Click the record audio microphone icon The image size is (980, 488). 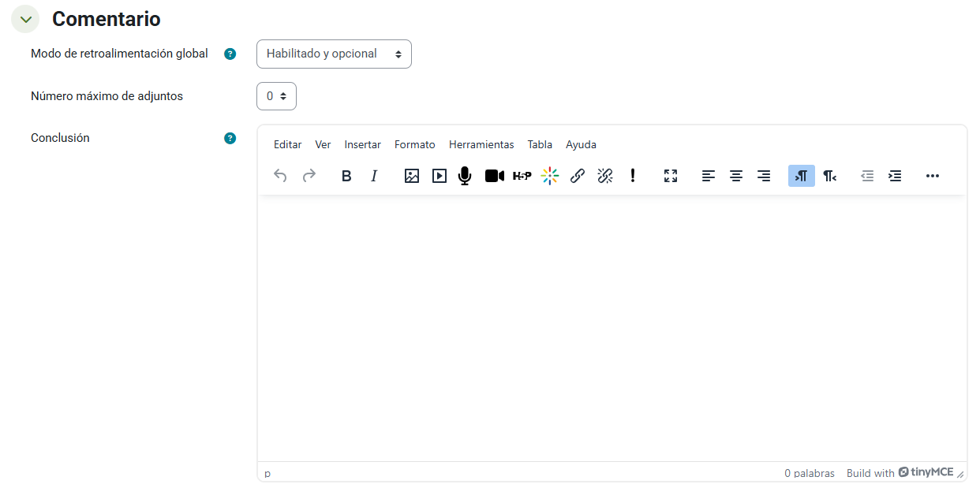465,176
